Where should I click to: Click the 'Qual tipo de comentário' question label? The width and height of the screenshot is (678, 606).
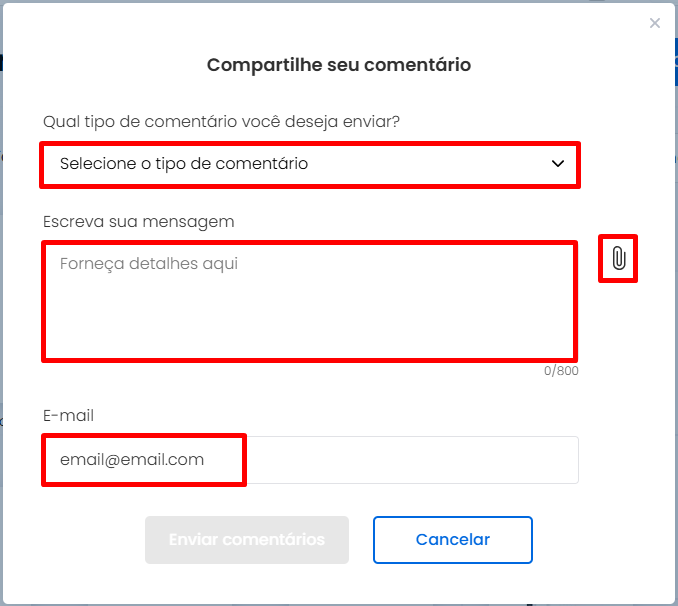coord(221,122)
